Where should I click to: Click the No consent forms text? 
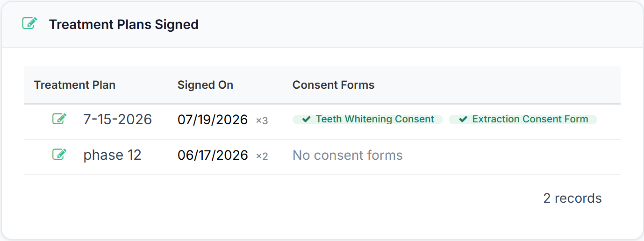[348, 155]
